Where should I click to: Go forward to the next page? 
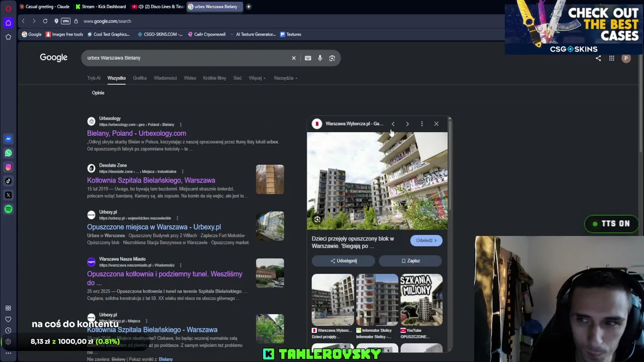point(34,21)
